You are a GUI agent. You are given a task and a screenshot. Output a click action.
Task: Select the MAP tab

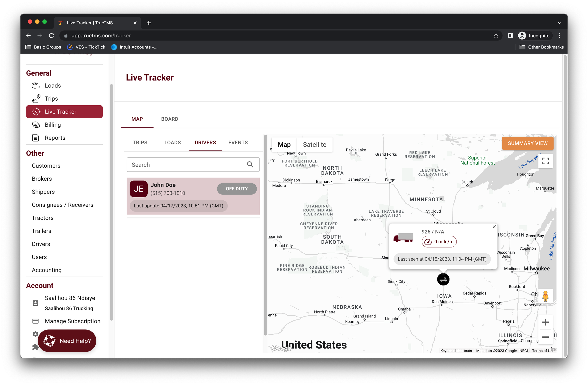point(137,119)
